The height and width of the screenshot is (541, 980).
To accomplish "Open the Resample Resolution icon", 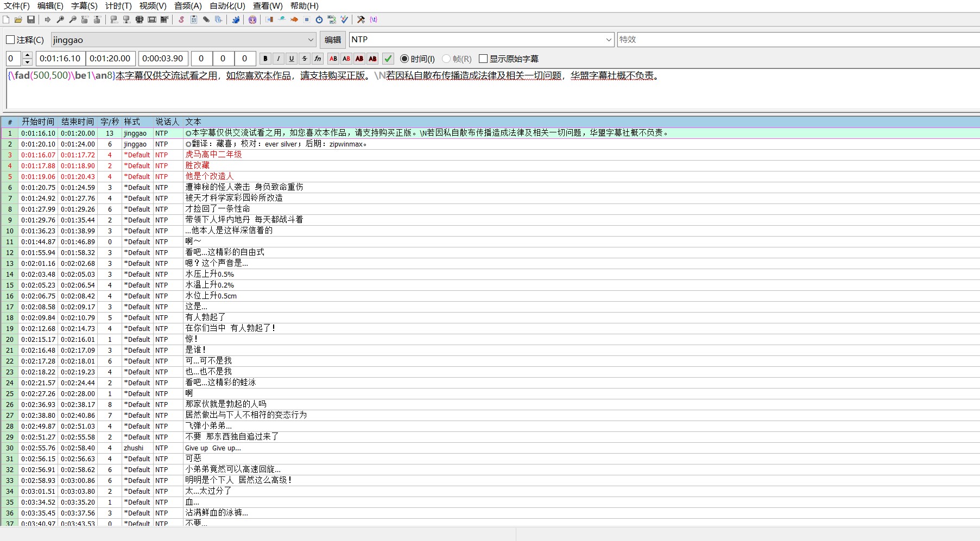I will tap(307, 20).
